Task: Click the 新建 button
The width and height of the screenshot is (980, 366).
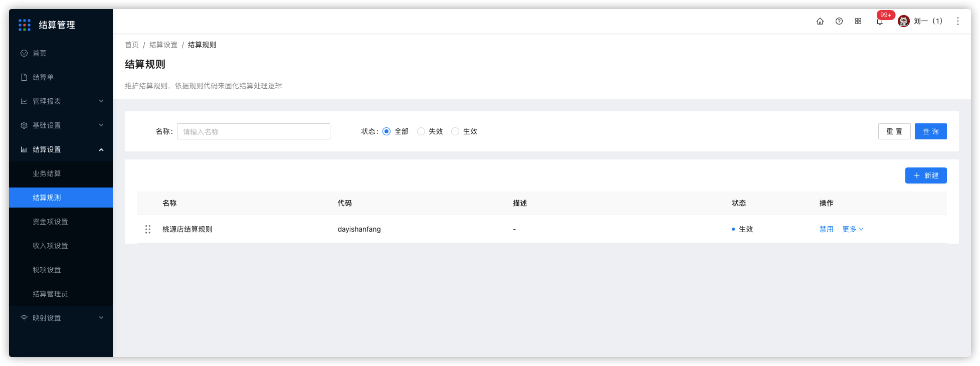Action: point(926,175)
